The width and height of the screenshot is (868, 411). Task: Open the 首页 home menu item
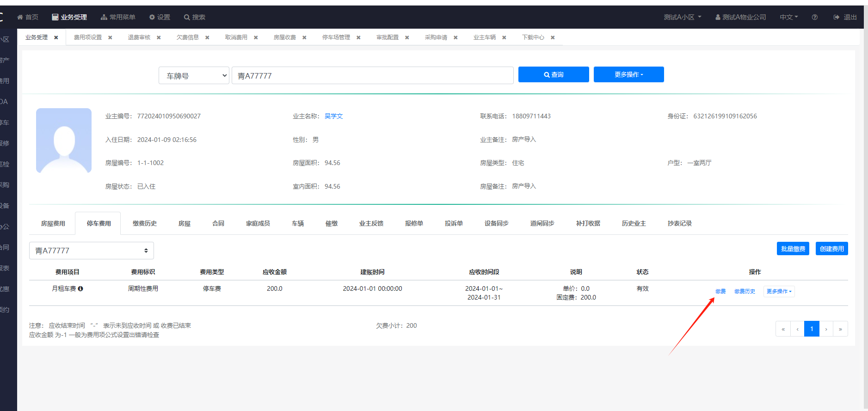tap(28, 17)
